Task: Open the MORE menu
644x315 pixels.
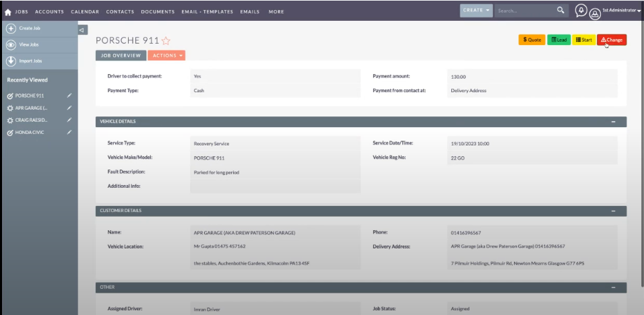Action: coord(276,12)
